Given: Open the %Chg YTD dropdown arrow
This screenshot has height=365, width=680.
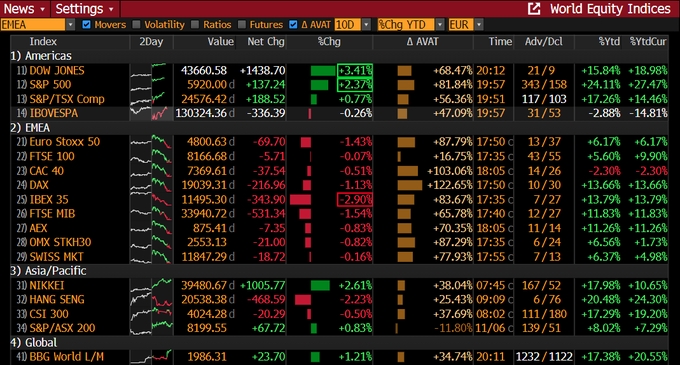Looking at the screenshot, I should (x=440, y=25).
